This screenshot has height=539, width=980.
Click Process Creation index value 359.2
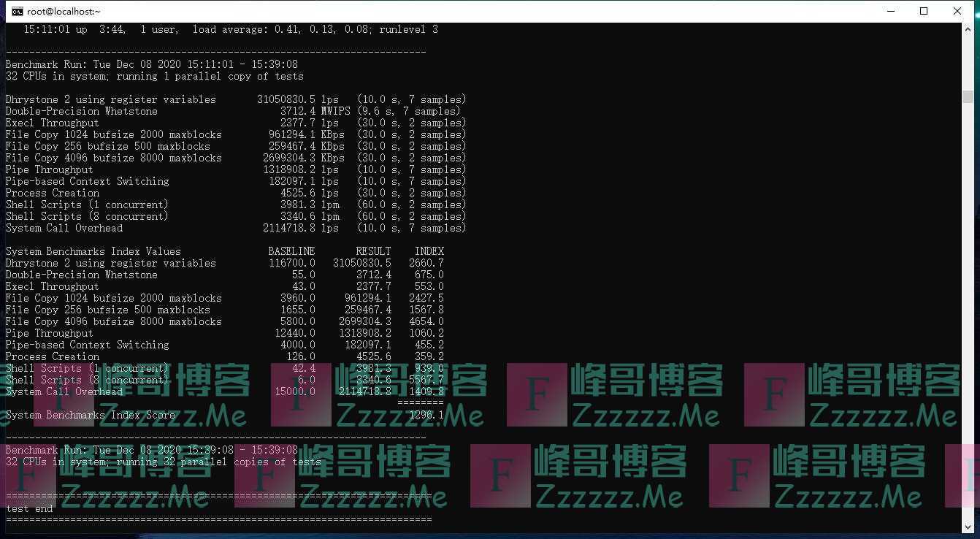[x=429, y=357]
